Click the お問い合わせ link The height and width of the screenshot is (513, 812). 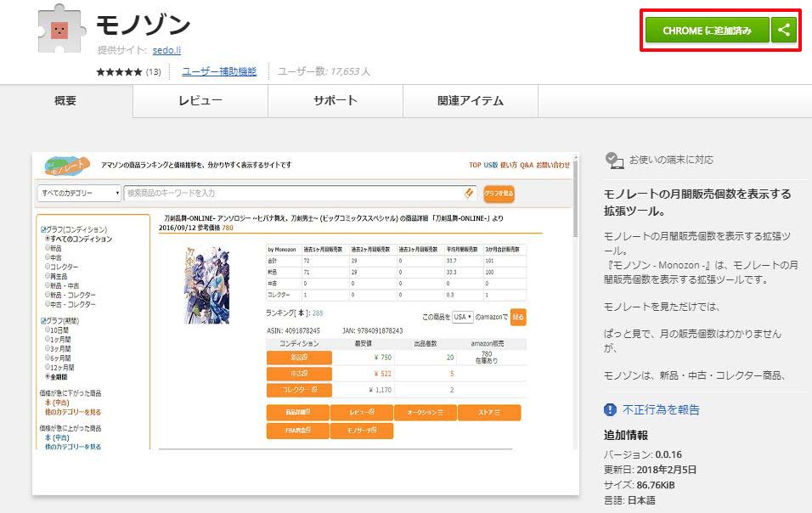point(553,165)
